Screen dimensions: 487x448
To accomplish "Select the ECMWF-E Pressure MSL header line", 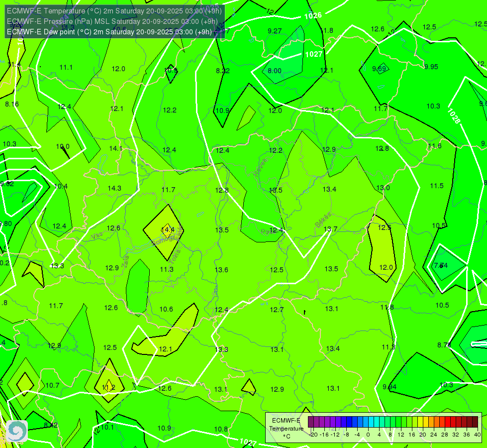I will point(112,21).
